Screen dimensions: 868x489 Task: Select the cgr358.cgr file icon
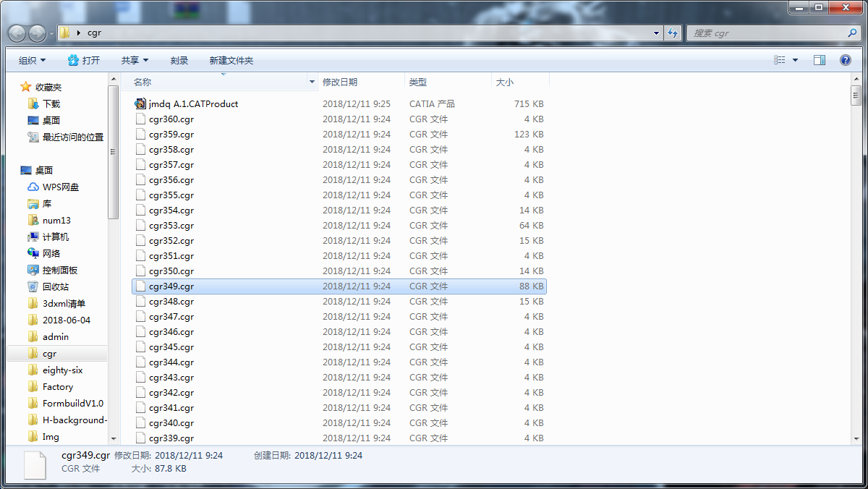(140, 149)
